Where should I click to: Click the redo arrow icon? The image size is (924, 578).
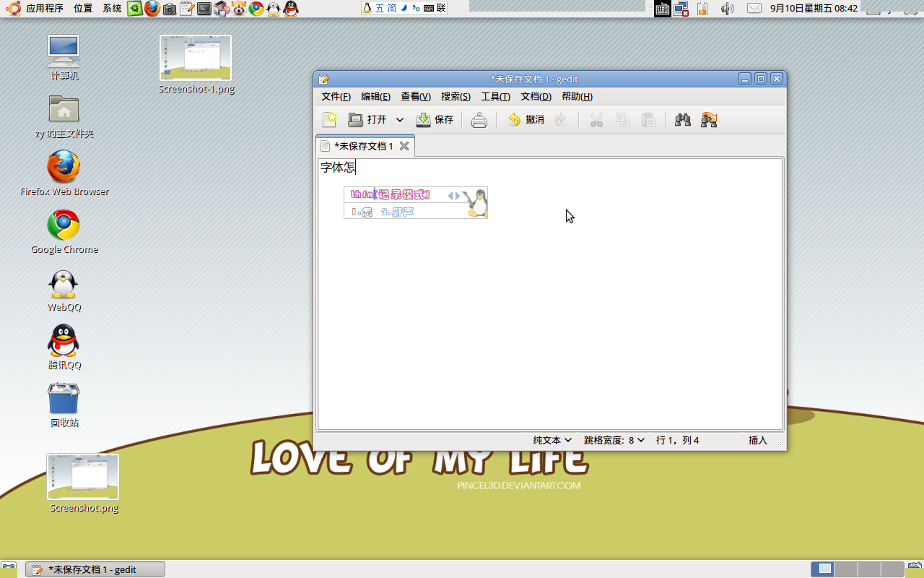561,120
